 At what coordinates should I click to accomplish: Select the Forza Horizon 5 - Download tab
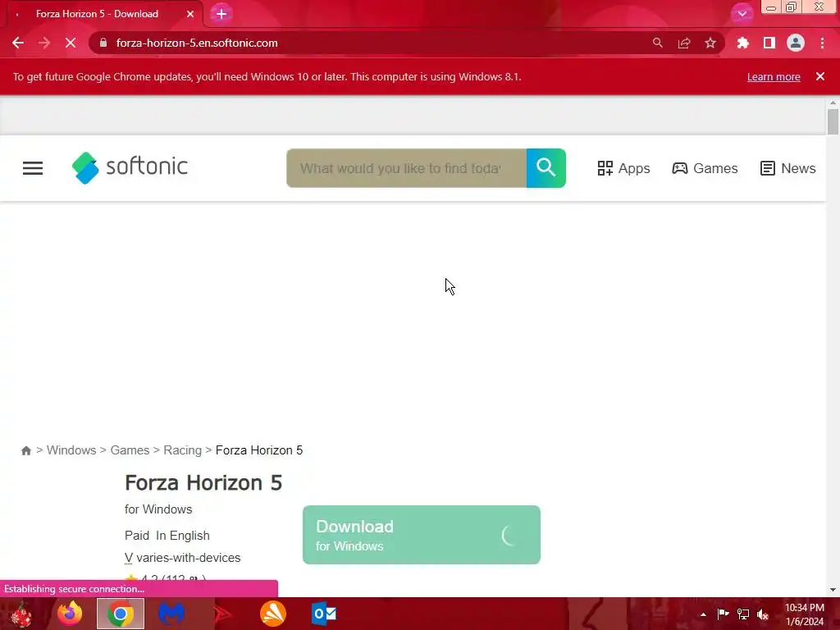tap(102, 14)
